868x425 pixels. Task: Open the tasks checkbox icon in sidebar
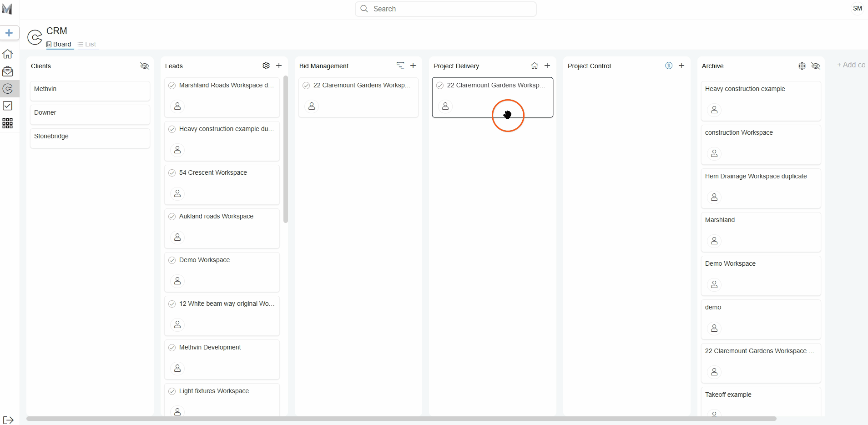(8, 106)
